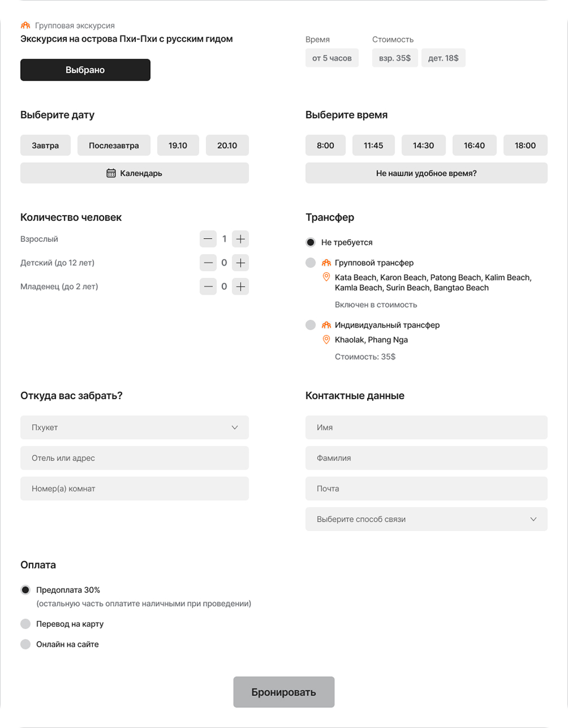Increase the adult (Взрослый) count with plus
The image size is (568, 728).
pos(240,239)
